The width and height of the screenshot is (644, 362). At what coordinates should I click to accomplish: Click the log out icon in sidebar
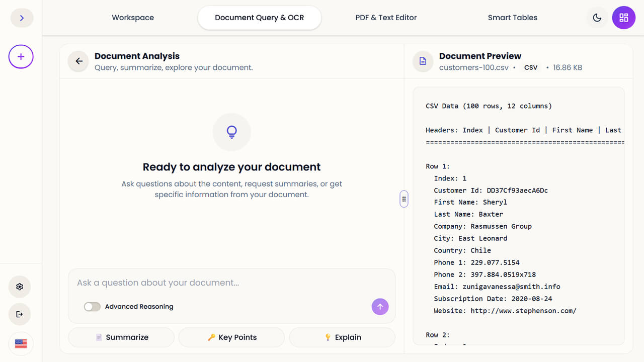click(19, 314)
